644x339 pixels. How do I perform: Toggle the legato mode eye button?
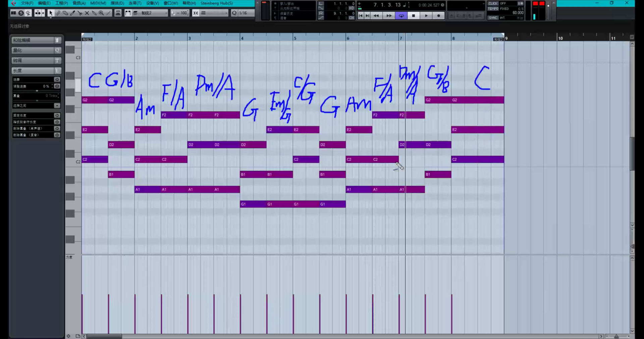[57, 86]
